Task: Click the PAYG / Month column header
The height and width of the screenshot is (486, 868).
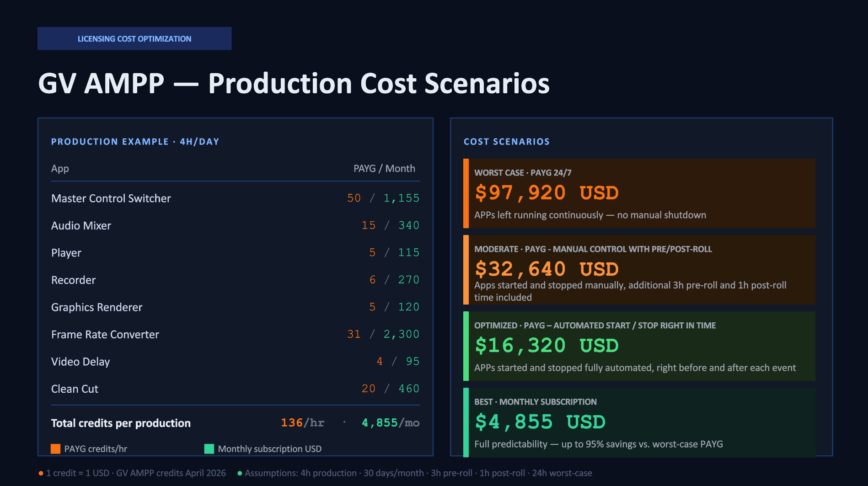Action: [x=384, y=168]
